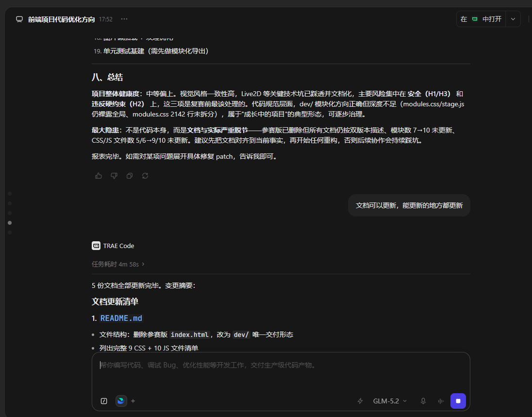Click the thumbs-down dislike icon
532x417 pixels.
(x=114, y=176)
